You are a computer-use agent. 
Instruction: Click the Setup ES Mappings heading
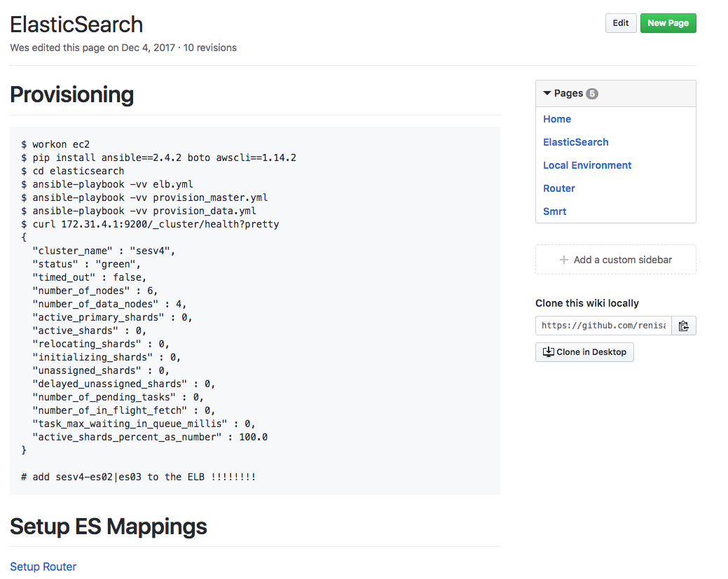click(x=109, y=526)
